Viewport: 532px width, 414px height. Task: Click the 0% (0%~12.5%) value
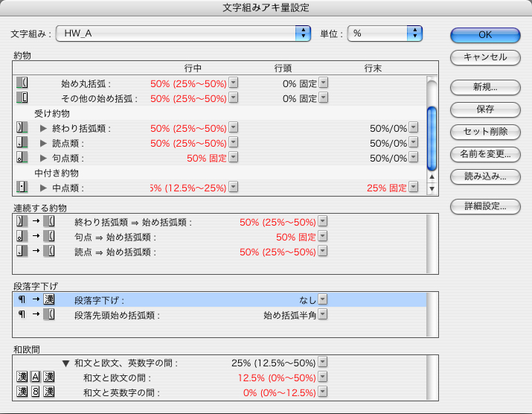pos(280,392)
